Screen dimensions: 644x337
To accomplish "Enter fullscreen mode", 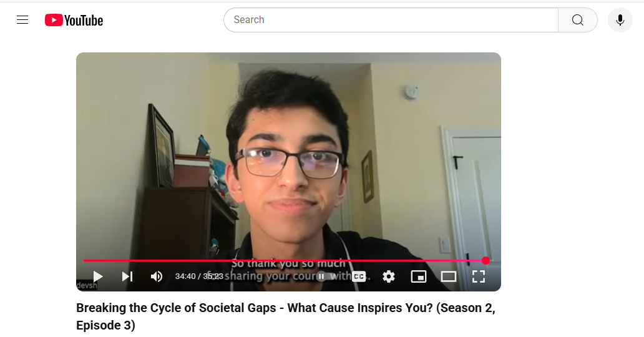I will pos(479,276).
